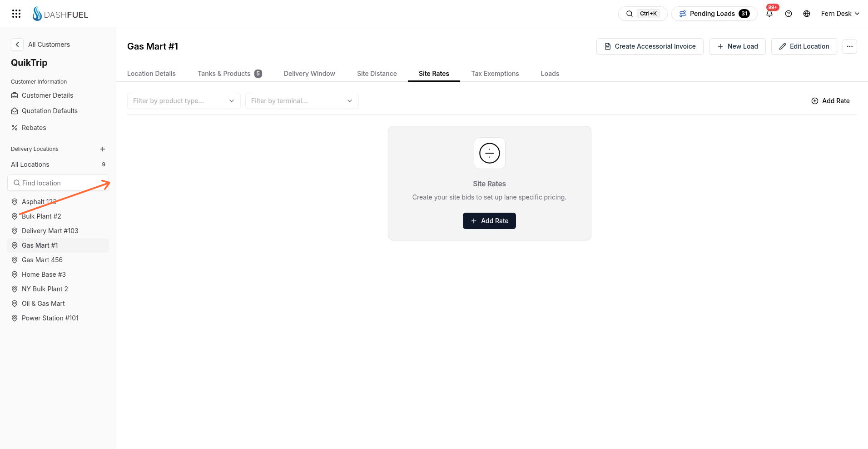Click percent icon next to Rebates
The width and height of the screenshot is (868, 449).
[15, 128]
